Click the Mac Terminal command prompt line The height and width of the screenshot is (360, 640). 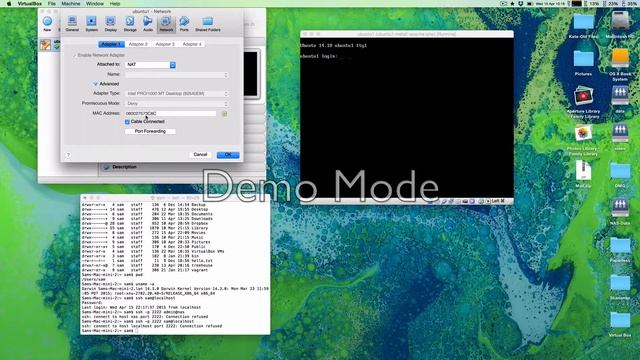coord(109,331)
